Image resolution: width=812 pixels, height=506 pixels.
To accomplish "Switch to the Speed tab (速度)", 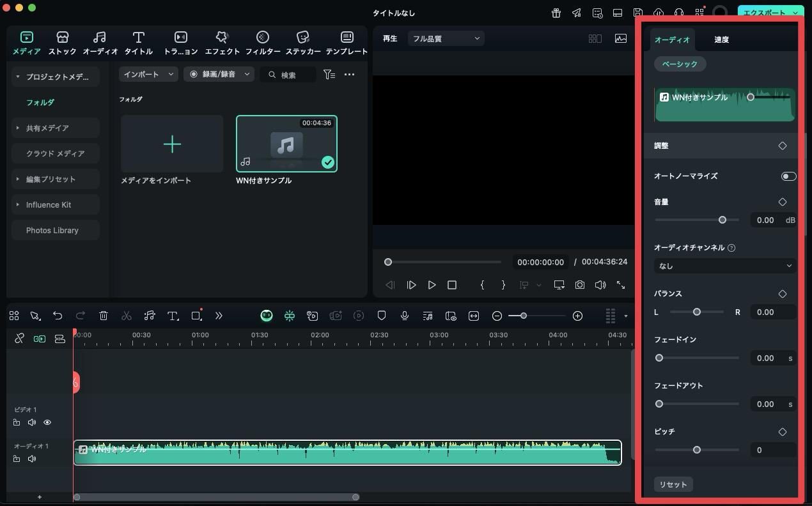I will [x=721, y=40].
